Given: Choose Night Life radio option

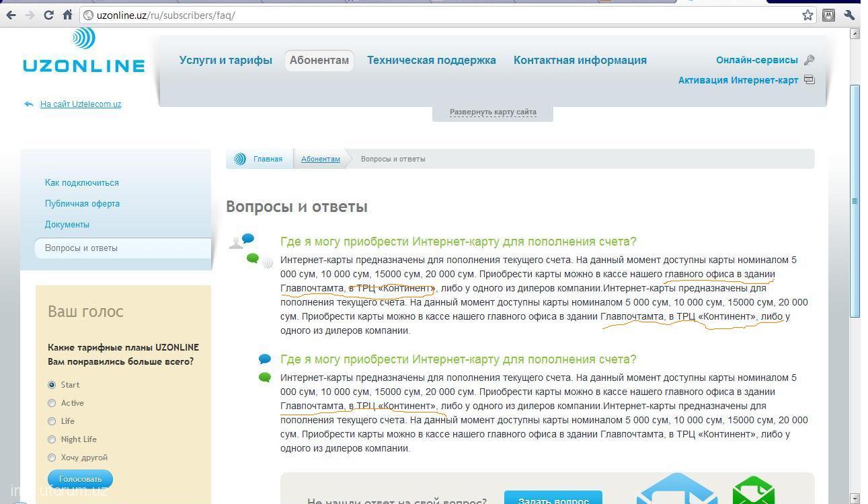Looking at the screenshot, I should pos(52,439).
